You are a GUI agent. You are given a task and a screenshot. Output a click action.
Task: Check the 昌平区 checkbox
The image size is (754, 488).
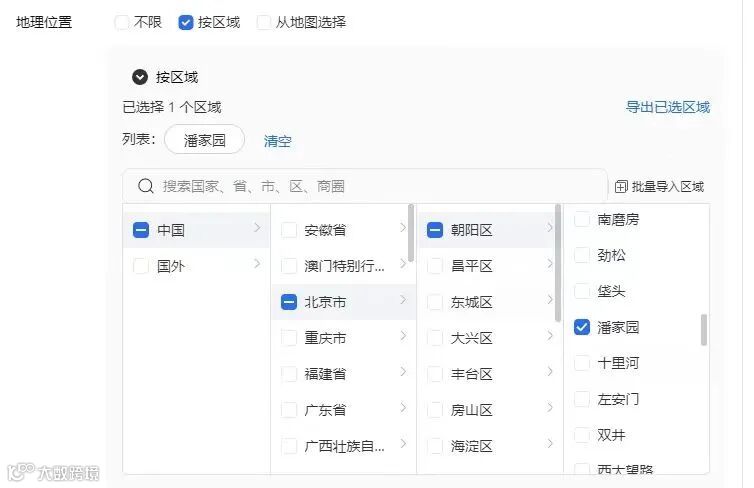[x=435, y=266]
